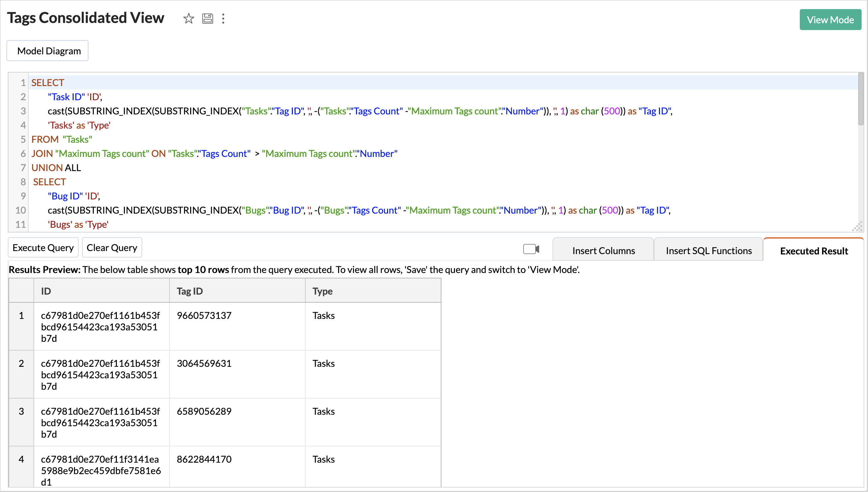Open the Insert SQL Functions tab
Image resolution: width=868 pixels, height=492 pixels.
(x=708, y=251)
